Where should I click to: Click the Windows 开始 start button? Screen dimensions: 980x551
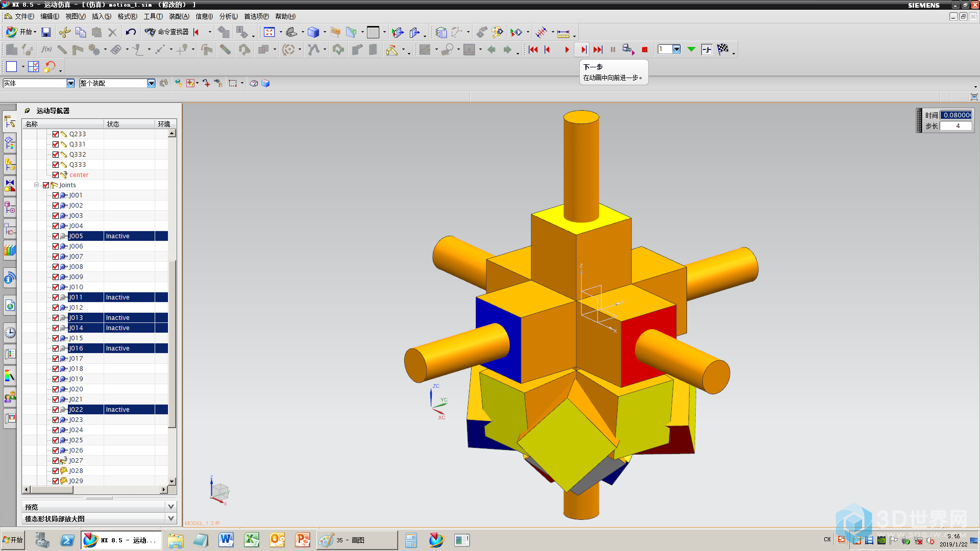click(x=13, y=540)
